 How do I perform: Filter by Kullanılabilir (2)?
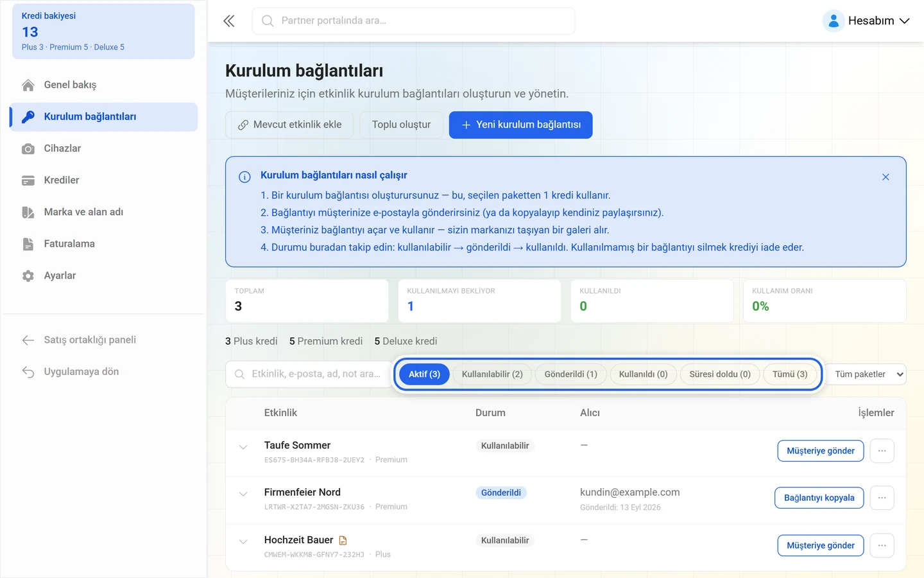492,374
